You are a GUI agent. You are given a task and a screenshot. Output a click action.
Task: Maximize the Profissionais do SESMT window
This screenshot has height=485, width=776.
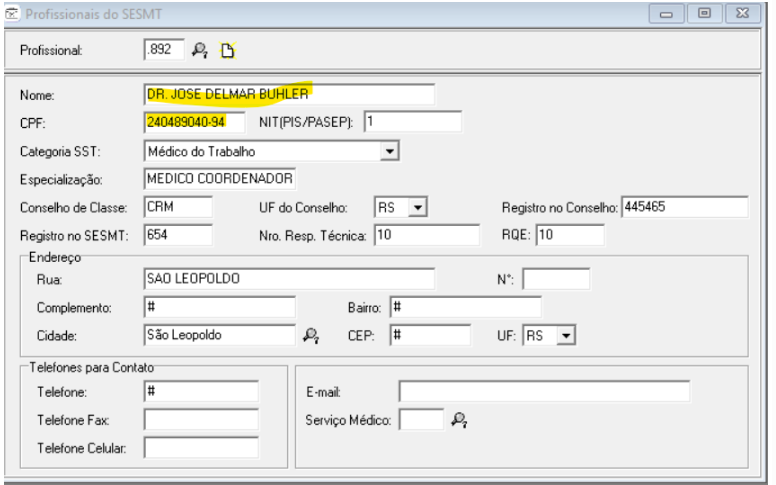pyautogui.click(x=704, y=15)
